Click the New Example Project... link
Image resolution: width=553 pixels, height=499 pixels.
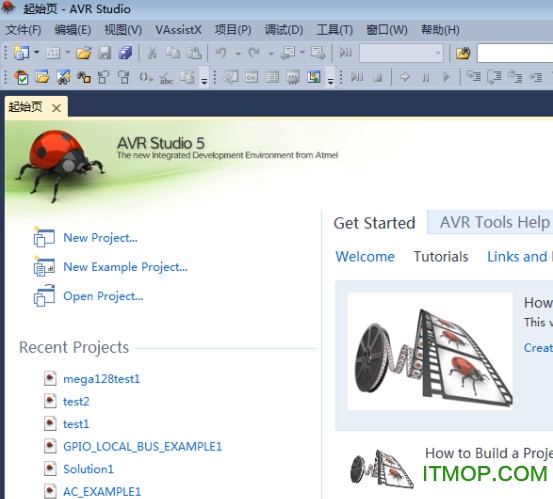(126, 267)
